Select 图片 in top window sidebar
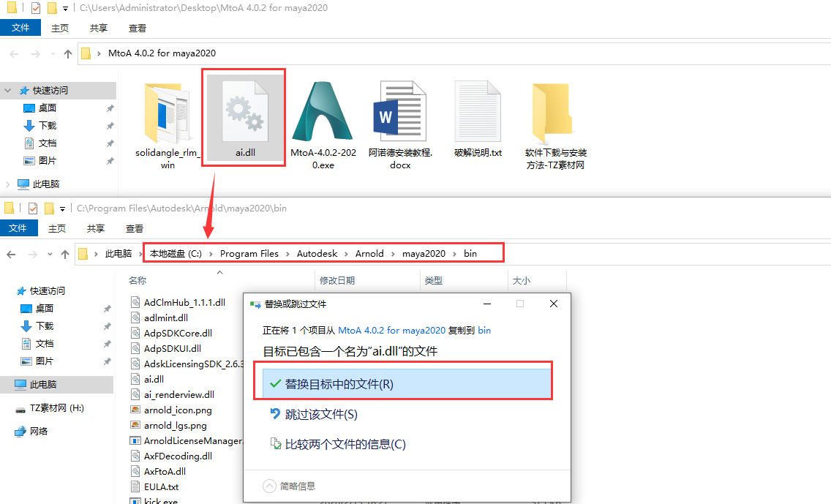 (47, 161)
